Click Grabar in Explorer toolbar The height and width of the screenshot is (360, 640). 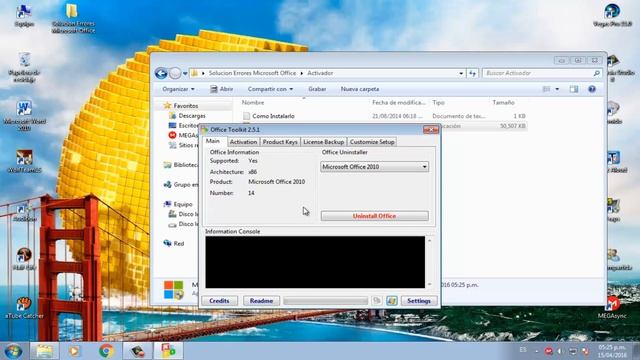click(317, 89)
